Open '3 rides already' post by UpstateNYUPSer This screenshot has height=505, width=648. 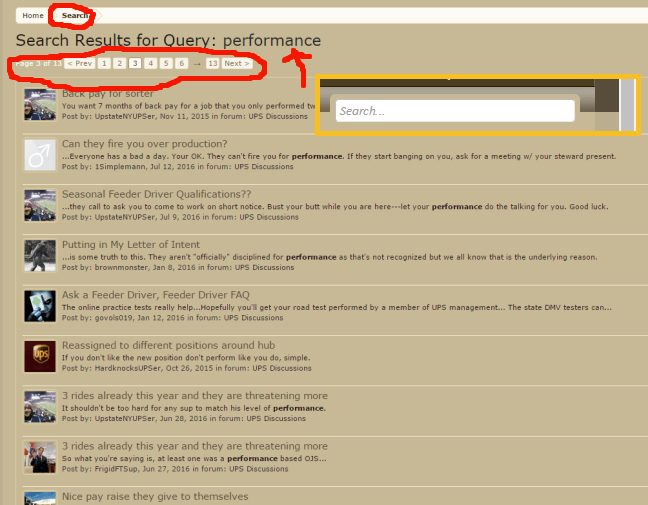195,396
